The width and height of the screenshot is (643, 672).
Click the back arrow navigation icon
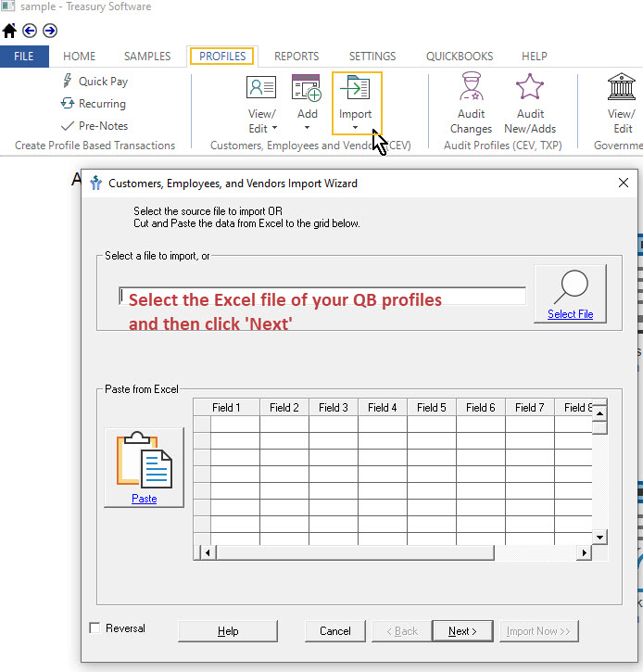pos(30,30)
